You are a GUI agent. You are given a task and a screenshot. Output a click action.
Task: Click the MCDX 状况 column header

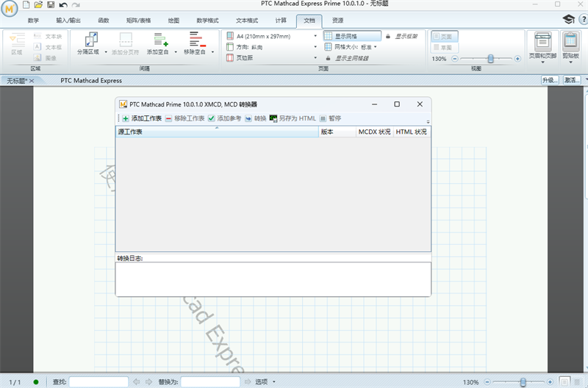[374, 132]
